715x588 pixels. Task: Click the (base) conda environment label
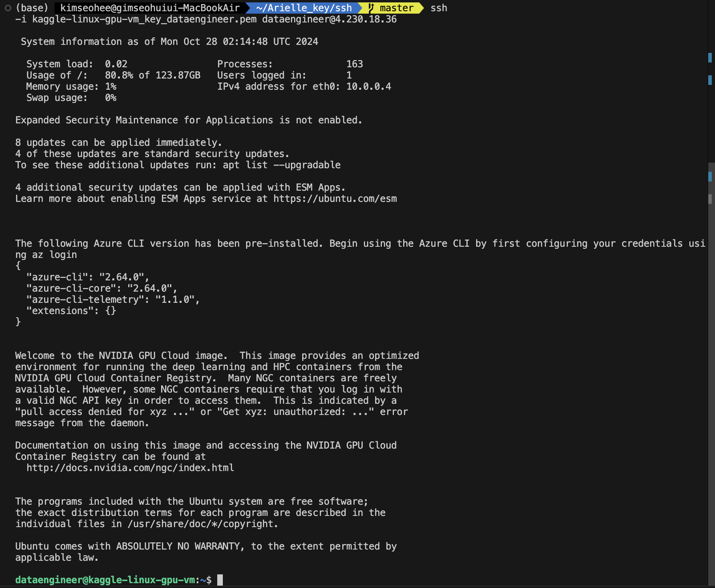click(32, 8)
